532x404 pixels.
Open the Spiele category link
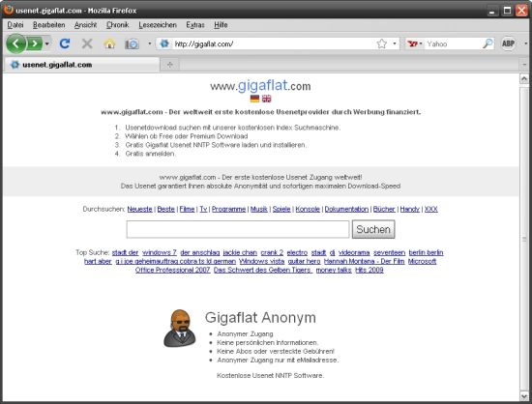(x=281, y=209)
